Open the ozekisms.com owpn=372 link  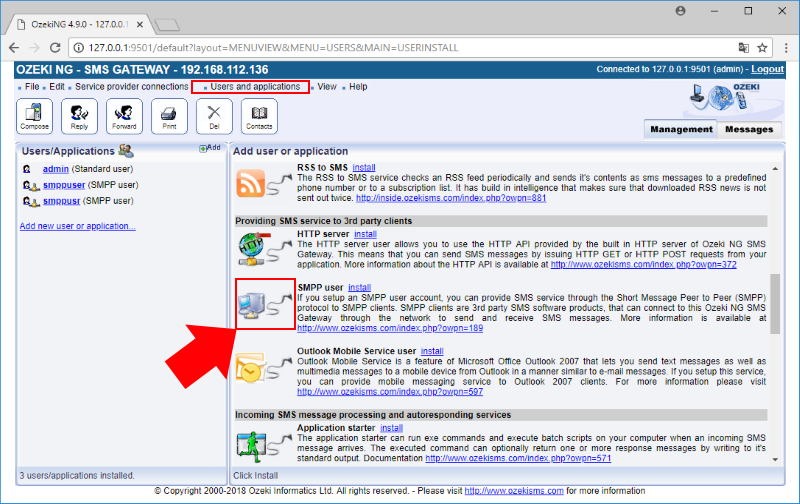[x=643, y=264]
